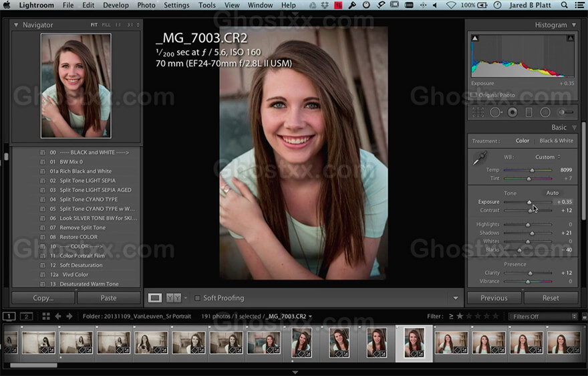Select second window display 2
The height and width of the screenshot is (376, 588).
pyautogui.click(x=26, y=316)
